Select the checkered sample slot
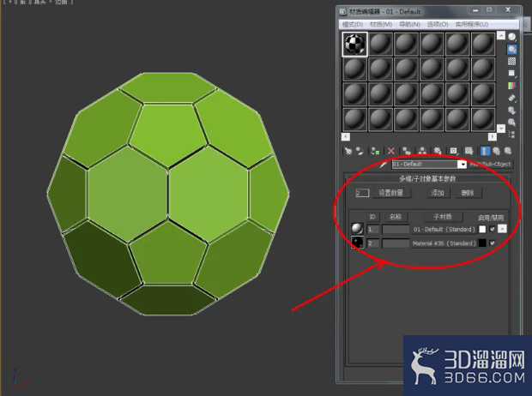The image size is (532, 396). [x=355, y=44]
